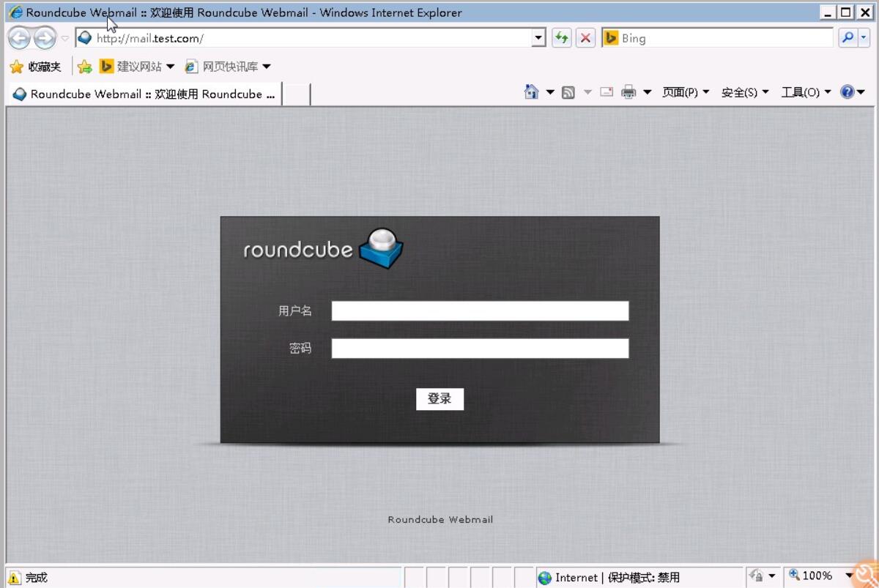Click the green Refresh page icon
The width and height of the screenshot is (879, 588).
[561, 38]
